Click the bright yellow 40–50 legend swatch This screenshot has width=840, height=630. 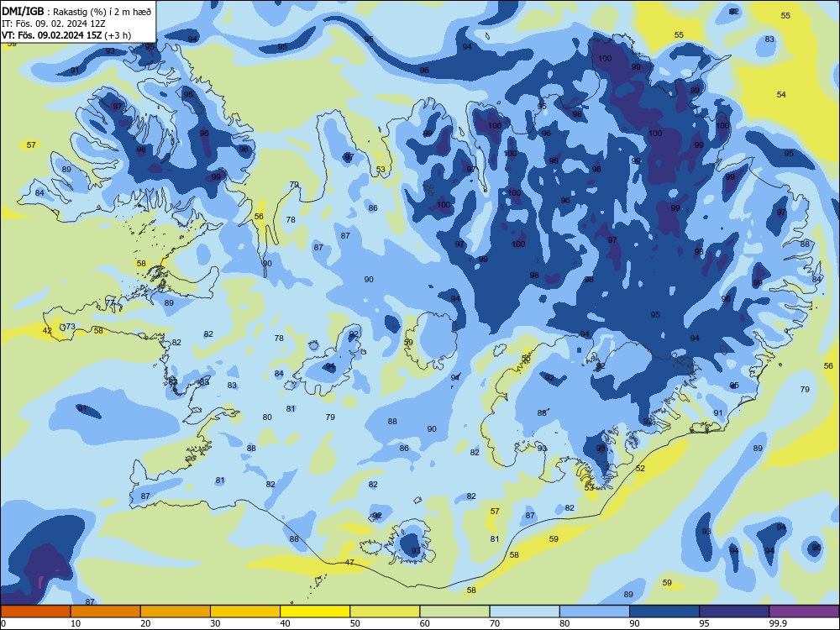[315, 612]
